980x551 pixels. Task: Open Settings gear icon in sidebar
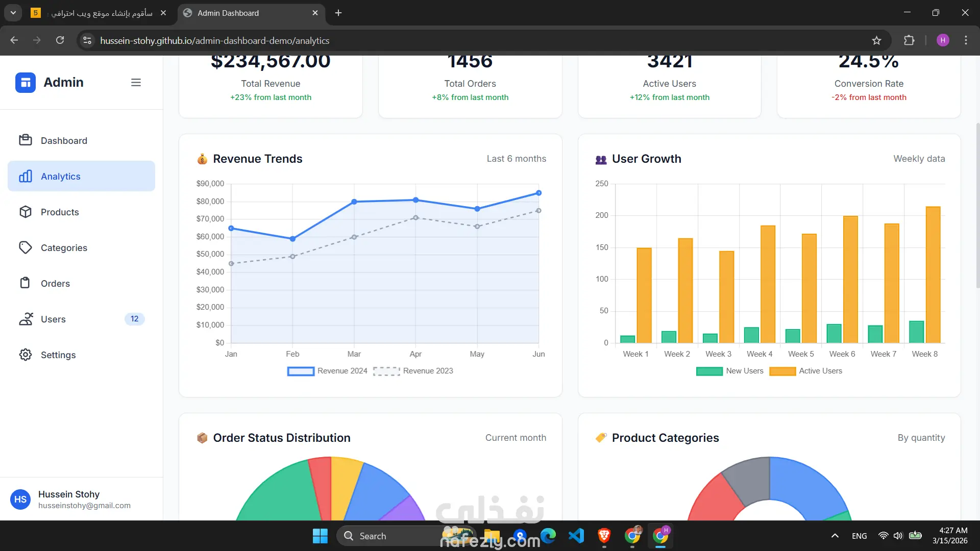click(26, 355)
